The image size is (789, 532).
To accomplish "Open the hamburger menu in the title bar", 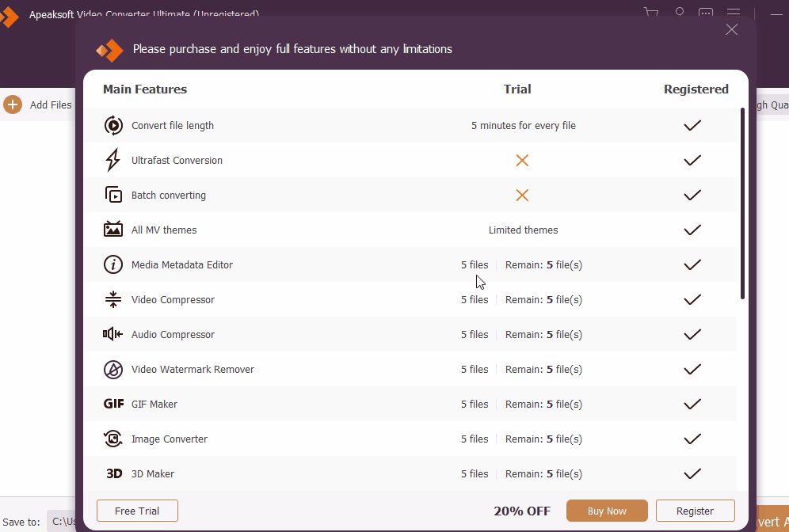I will [x=734, y=12].
